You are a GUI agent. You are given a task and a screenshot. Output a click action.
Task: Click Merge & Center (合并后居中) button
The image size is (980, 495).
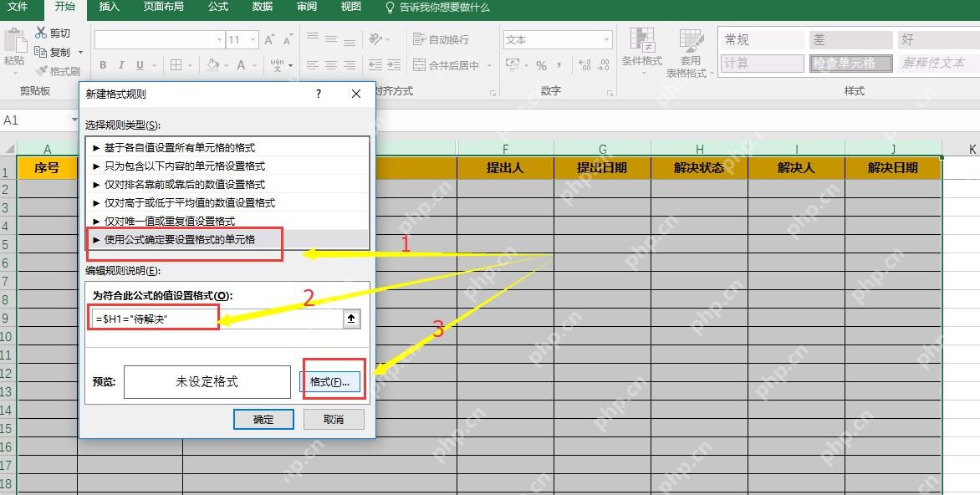click(446, 65)
